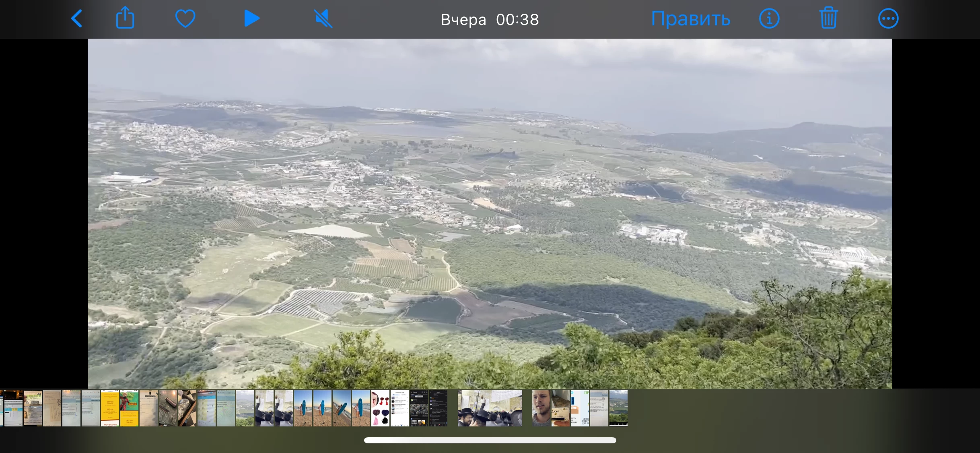Select the yellow poster thumbnail
Viewport: 980px width, 453px height.
(x=110, y=408)
